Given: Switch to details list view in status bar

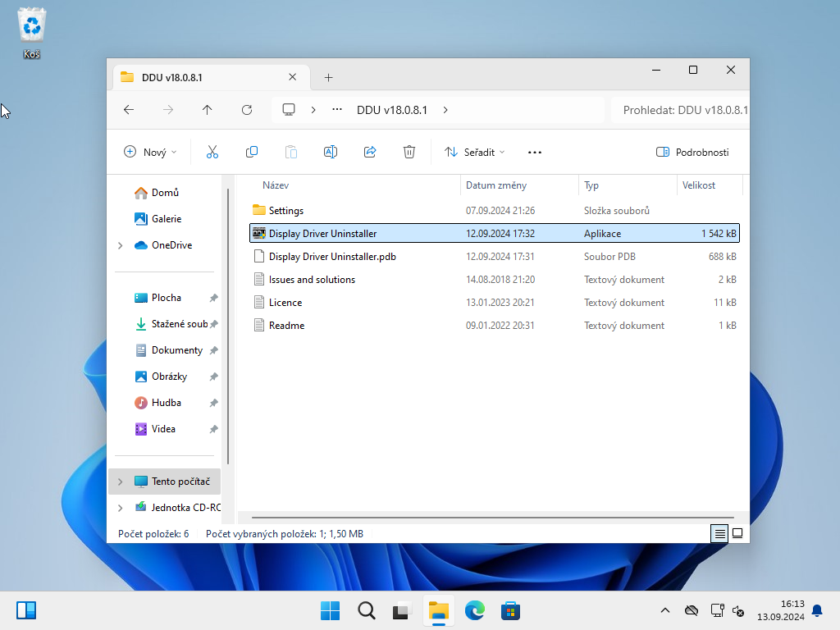Looking at the screenshot, I should pos(719,533).
